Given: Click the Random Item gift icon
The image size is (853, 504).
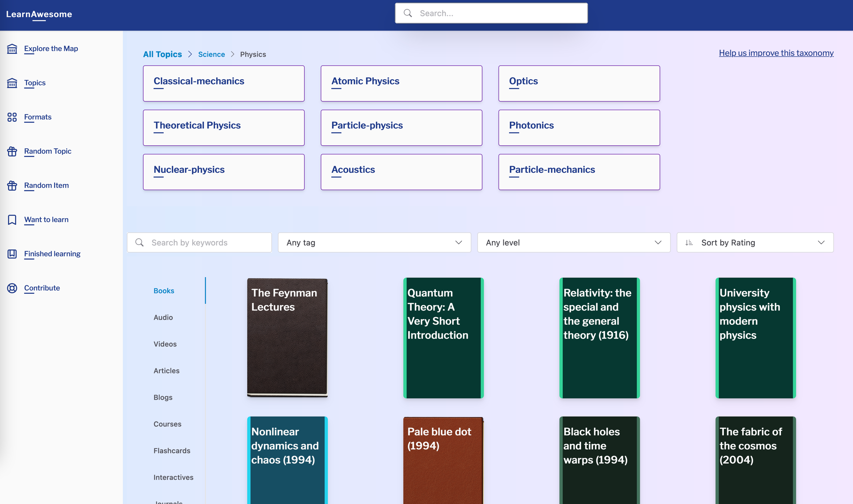Looking at the screenshot, I should pos(12,185).
